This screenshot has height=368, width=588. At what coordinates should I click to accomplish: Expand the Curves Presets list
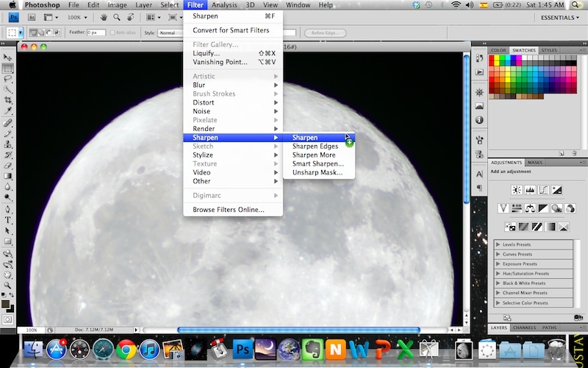[498, 254]
